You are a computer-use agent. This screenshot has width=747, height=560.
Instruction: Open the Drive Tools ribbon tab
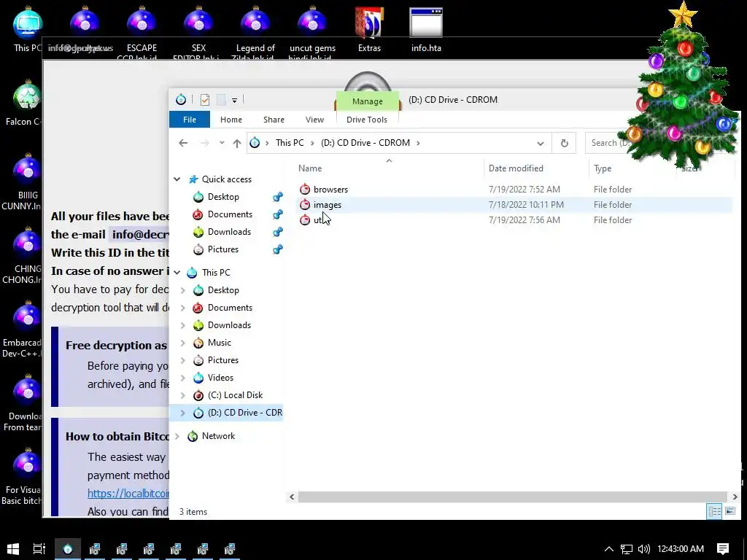pos(367,120)
